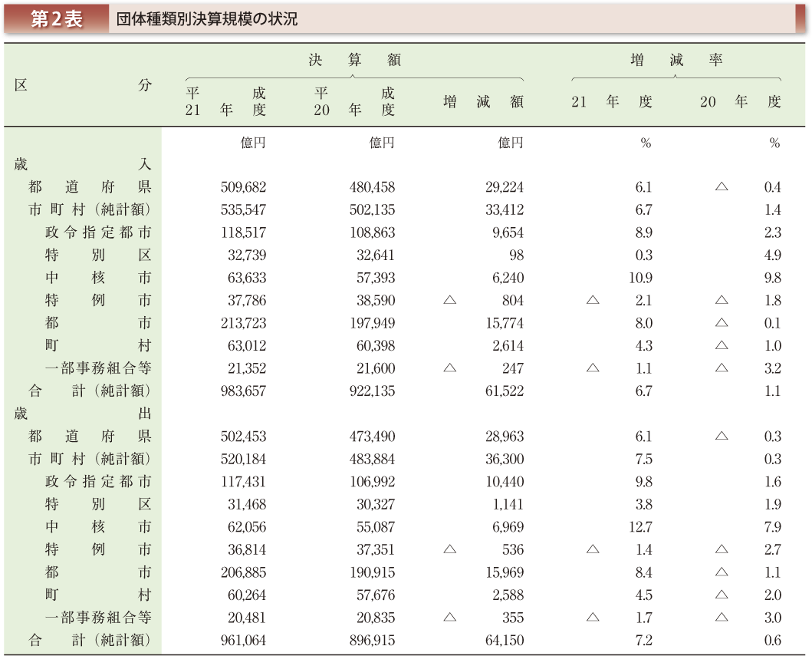812x656 pixels.
Task: Click the cell 106,992
Action: click(x=373, y=482)
